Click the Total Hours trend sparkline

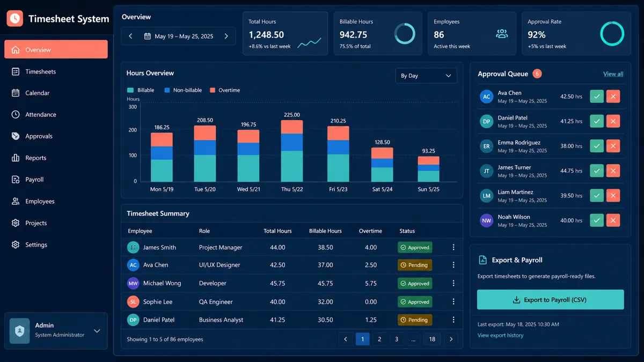pyautogui.click(x=310, y=42)
